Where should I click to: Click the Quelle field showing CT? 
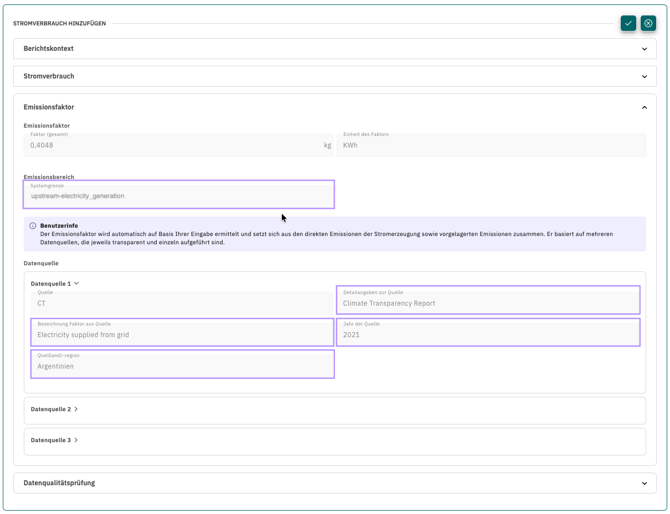point(182,302)
